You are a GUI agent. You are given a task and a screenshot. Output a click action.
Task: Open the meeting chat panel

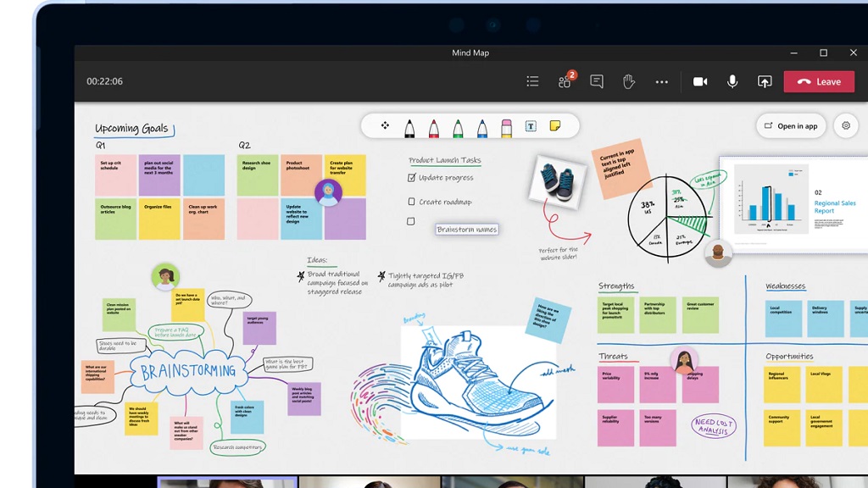[x=596, y=81]
